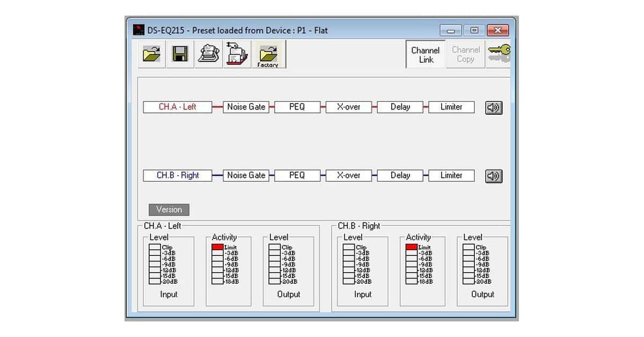This screenshot has height=337, width=644.
Task: Open the CH.B Delay block
Action: click(400, 175)
